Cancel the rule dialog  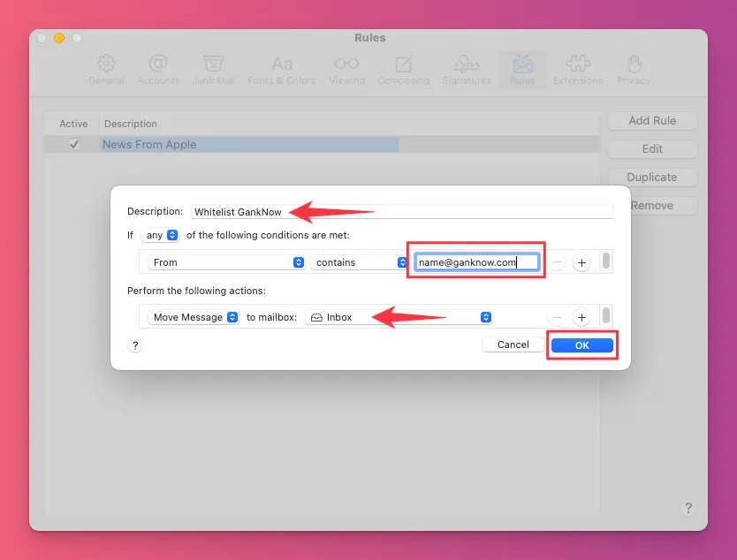click(513, 344)
